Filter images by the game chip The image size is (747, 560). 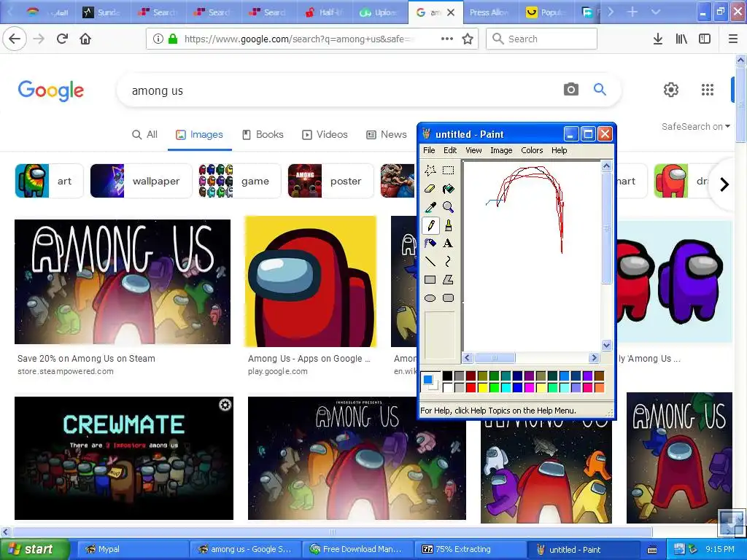click(x=239, y=181)
